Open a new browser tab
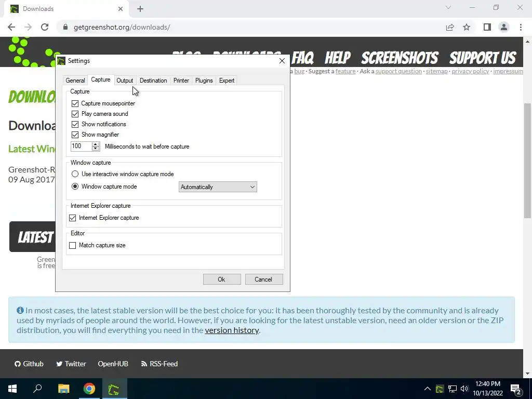The height and width of the screenshot is (399, 532). (x=140, y=9)
